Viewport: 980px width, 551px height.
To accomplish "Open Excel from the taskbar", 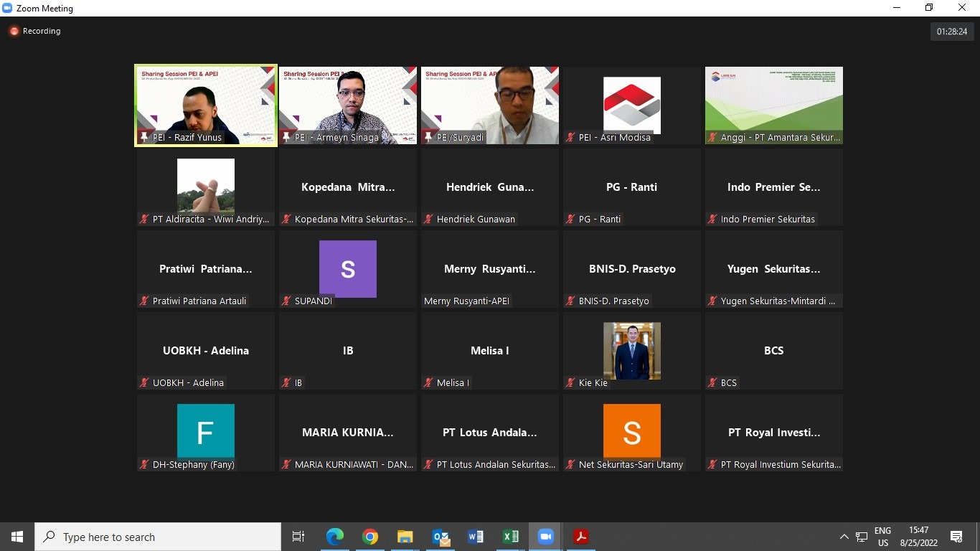I will tap(510, 537).
